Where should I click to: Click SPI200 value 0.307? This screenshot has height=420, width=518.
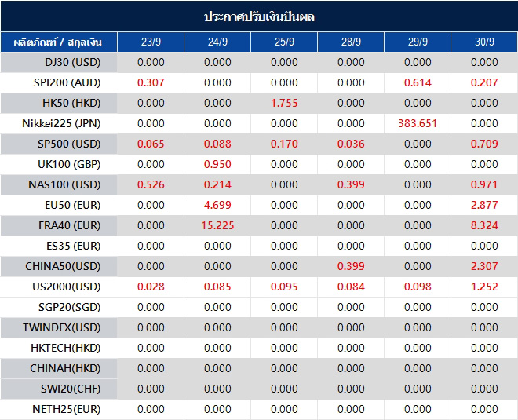pyautogui.click(x=151, y=82)
